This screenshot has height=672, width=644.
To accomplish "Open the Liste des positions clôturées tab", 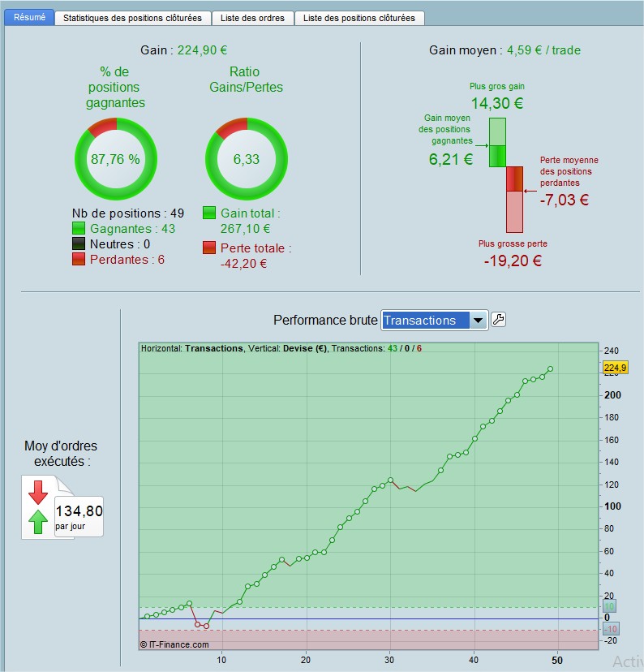I will point(359,18).
